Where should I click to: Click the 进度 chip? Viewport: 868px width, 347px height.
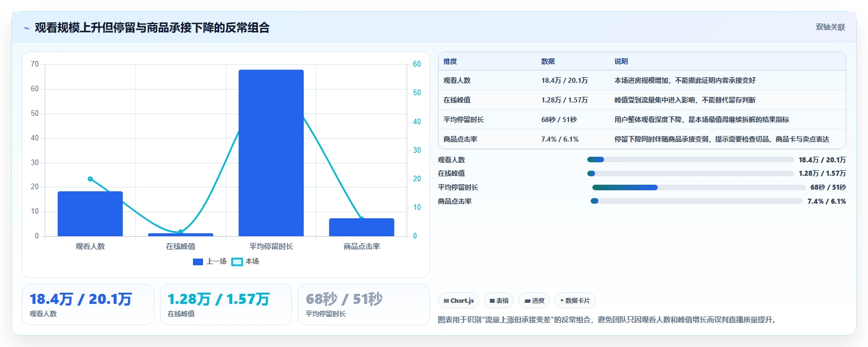534,301
